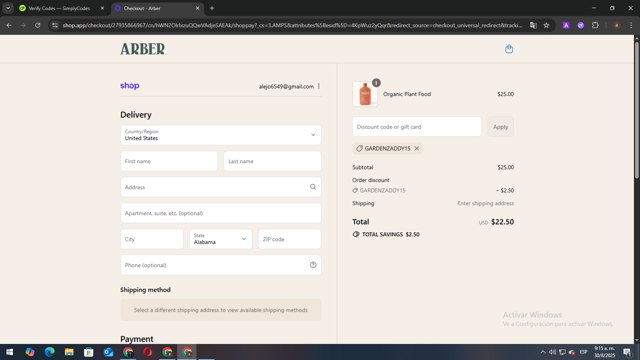
Task: Click the Last name field
Action: click(x=272, y=161)
